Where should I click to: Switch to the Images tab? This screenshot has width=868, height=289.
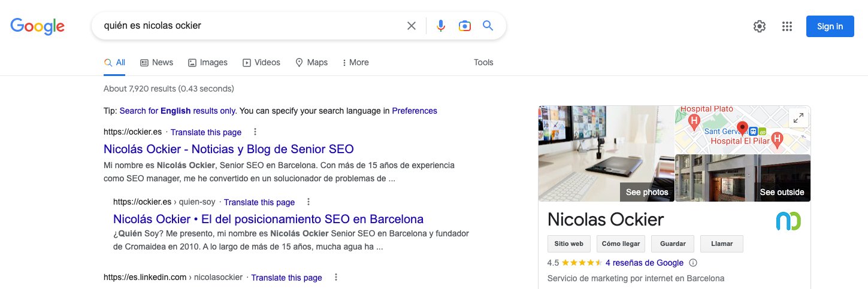(x=208, y=62)
